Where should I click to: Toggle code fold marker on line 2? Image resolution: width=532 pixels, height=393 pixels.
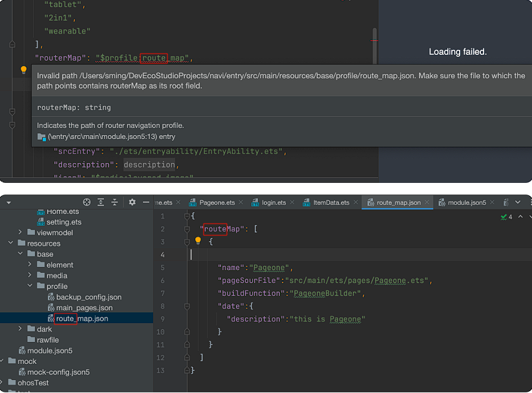pyautogui.click(x=187, y=229)
